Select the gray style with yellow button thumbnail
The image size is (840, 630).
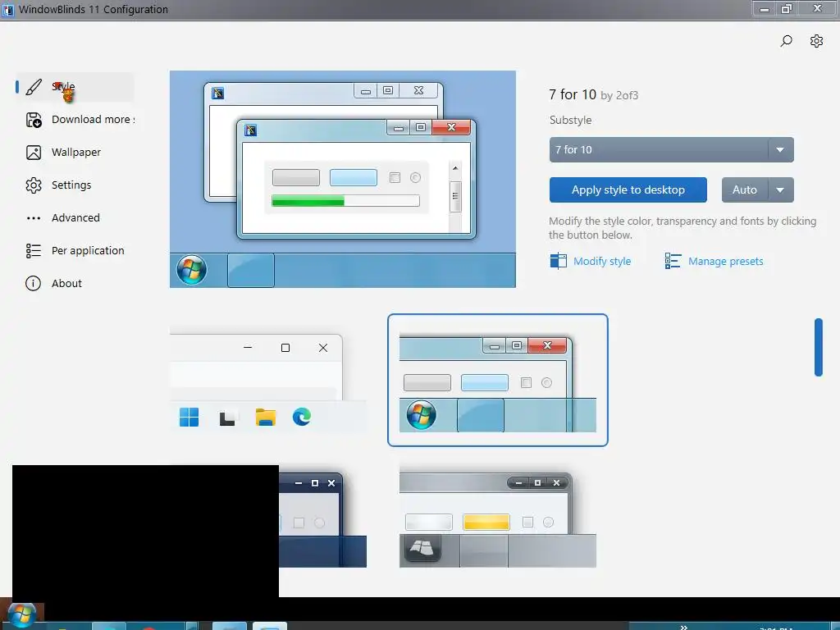pos(498,518)
